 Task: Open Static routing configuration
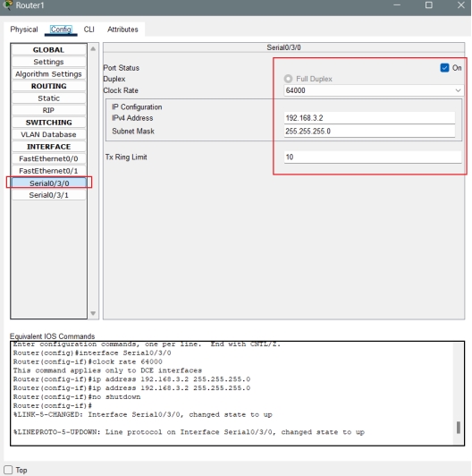click(48, 98)
